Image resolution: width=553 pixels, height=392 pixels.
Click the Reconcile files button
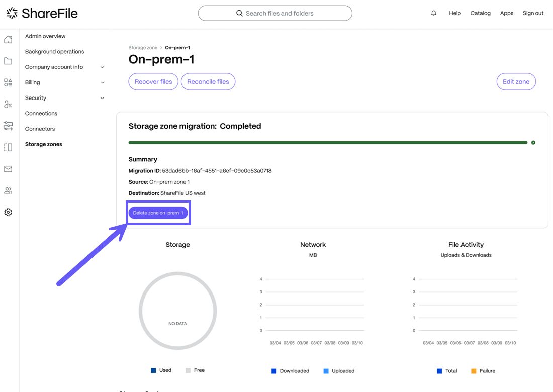[208, 82]
